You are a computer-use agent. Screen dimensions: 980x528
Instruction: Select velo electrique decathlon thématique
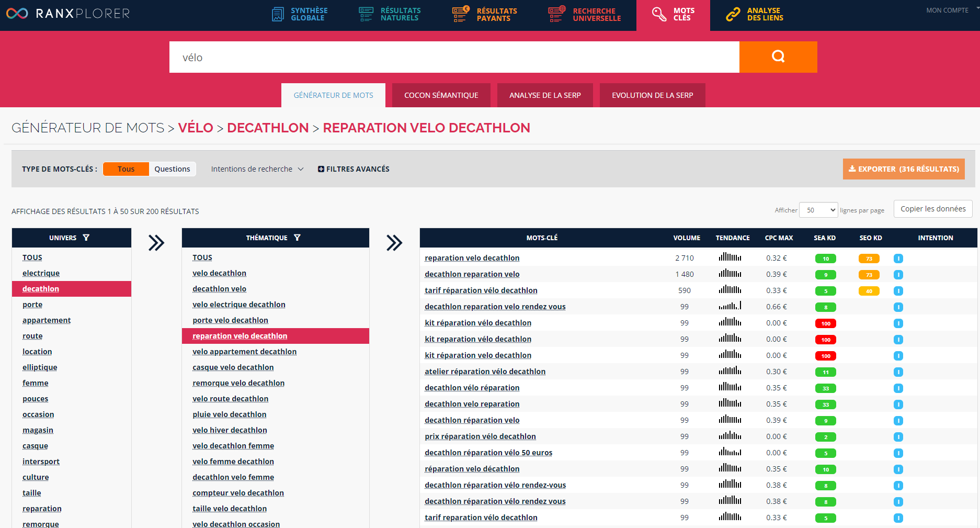[x=239, y=305]
